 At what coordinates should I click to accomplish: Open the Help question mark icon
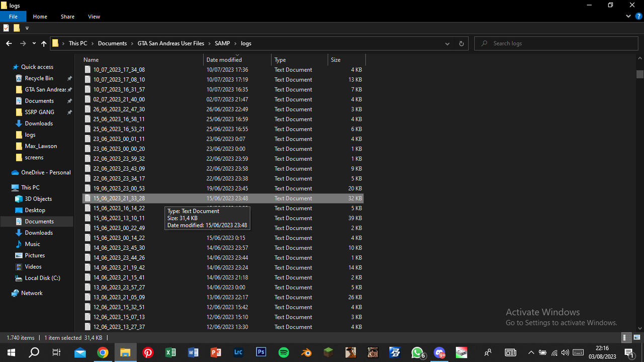coord(638,17)
